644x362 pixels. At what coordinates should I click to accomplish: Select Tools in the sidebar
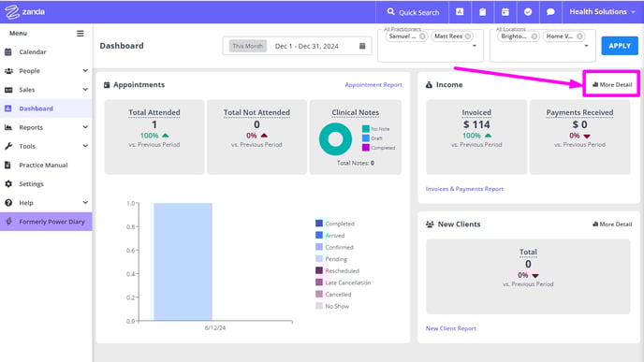pyautogui.click(x=27, y=147)
